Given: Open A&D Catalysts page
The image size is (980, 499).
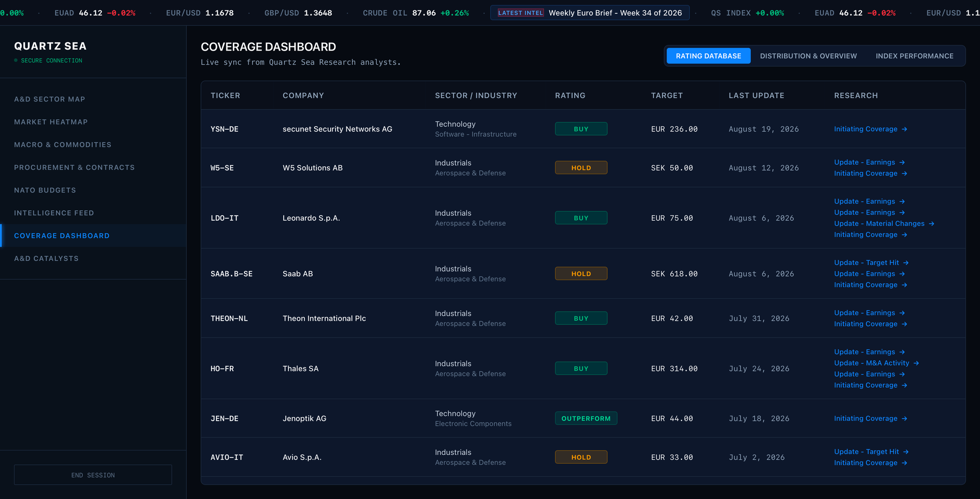Looking at the screenshot, I should pyautogui.click(x=47, y=258).
